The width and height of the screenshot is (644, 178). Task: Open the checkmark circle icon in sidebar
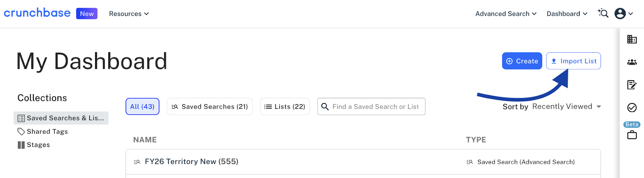point(632,108)
